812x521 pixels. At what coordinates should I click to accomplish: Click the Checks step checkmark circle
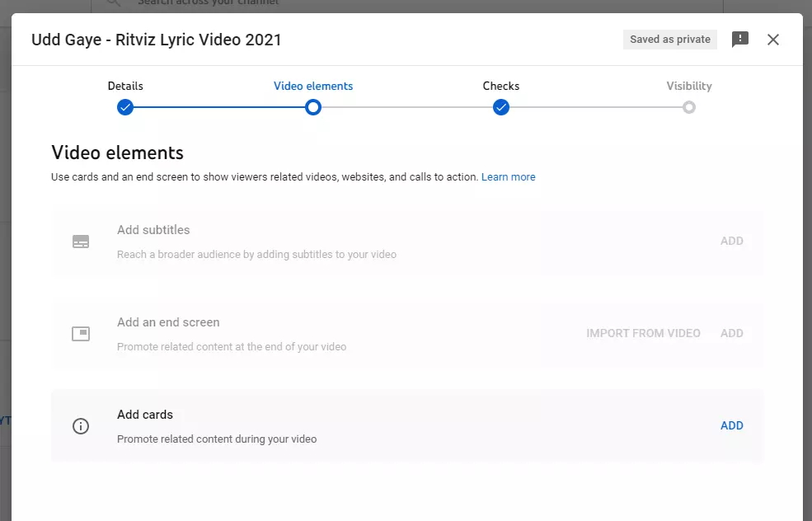(x=500, y=107)
